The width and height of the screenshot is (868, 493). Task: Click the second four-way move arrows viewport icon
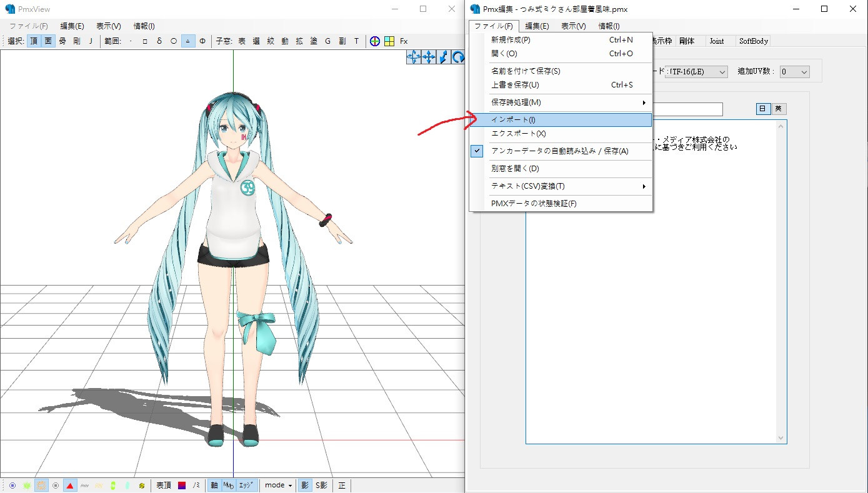coord(429,57)
